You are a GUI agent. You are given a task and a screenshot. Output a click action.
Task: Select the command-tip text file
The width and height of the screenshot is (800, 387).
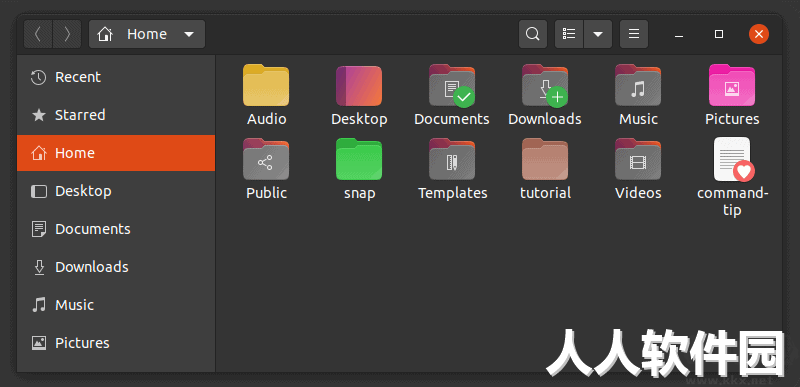pyautogui.click(x=734, y=159)
